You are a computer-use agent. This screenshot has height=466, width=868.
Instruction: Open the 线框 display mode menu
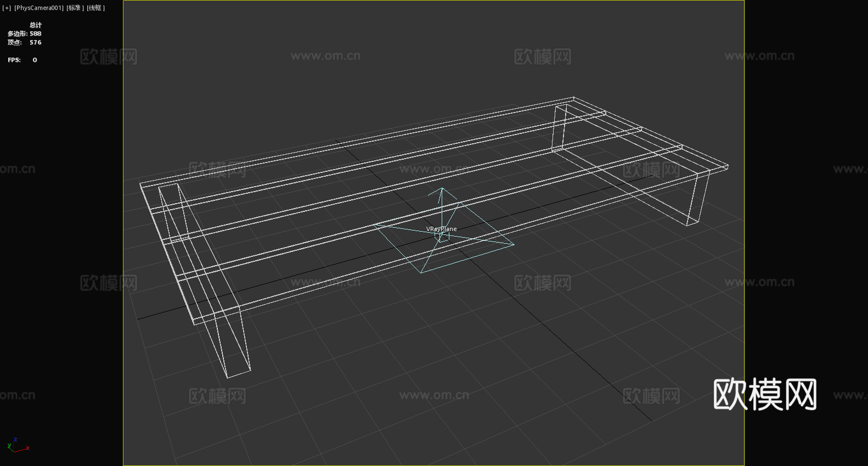click(x=95, y=8)
